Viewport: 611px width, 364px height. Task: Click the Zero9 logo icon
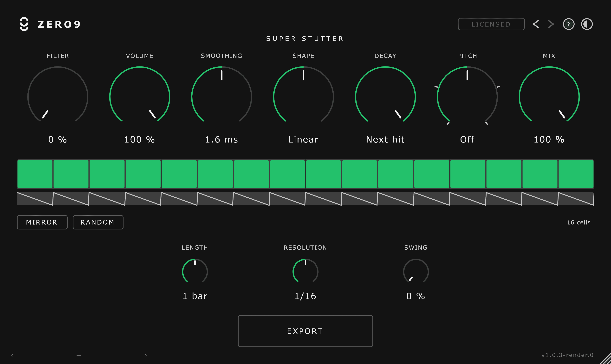point(24,24)
